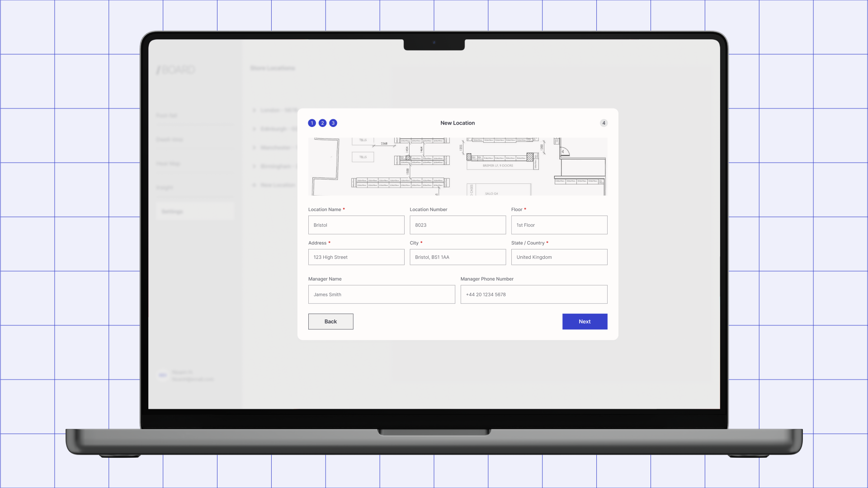Click the New Location dialog title
Image resolution: width=868 pixels, height=488 pixels.
(x=458, y=123)
